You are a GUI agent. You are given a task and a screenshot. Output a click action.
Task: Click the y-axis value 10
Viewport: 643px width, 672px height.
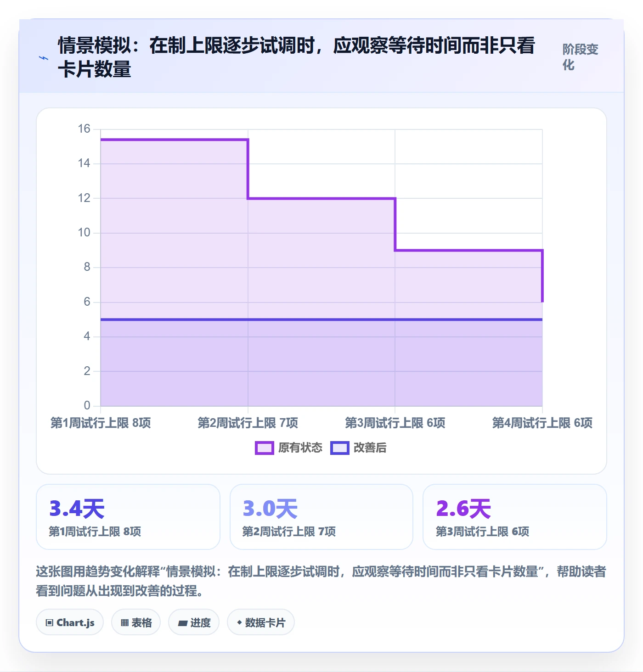pos(84,232)
